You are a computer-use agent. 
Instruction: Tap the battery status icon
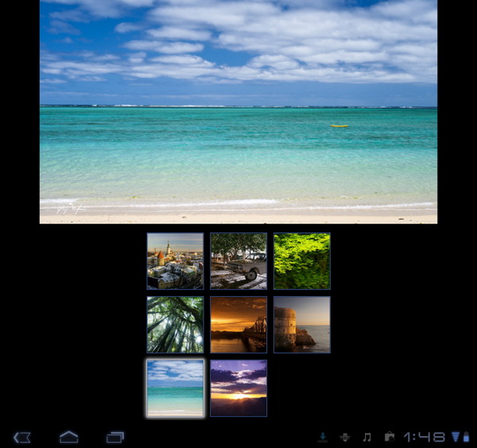[466, 437]
